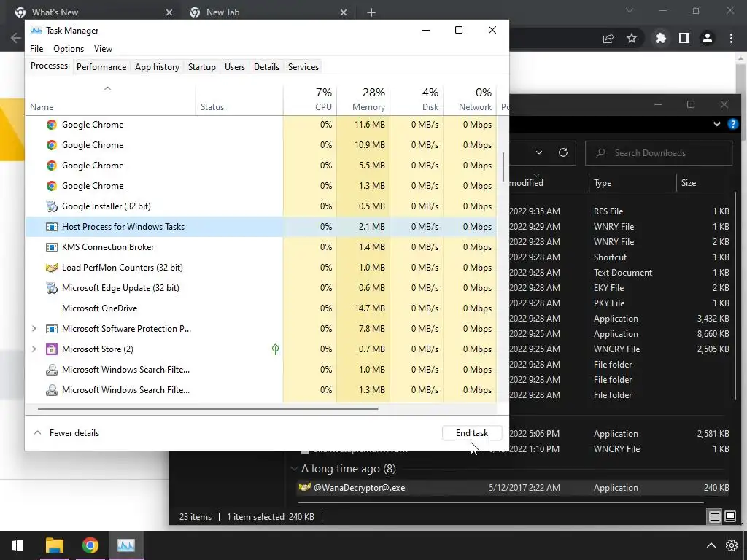The image size is (747, 560).
Task: Switch to the Performance tab
Action: [x=101, y=66]
